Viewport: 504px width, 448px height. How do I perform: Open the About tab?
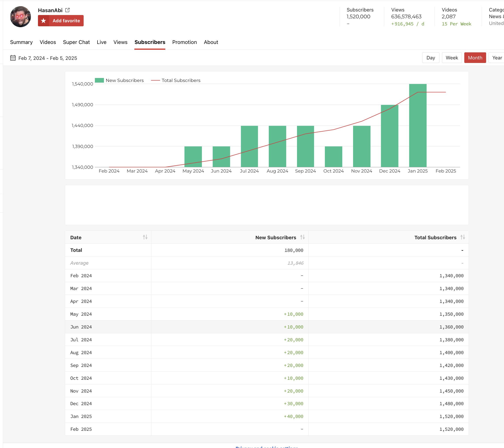pyautogui.click(x=211, y=42)
